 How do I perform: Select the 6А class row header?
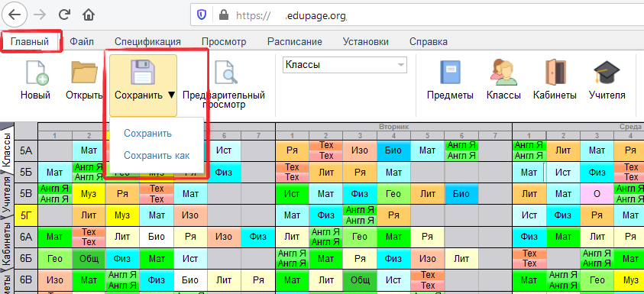[x=26, y=237]
